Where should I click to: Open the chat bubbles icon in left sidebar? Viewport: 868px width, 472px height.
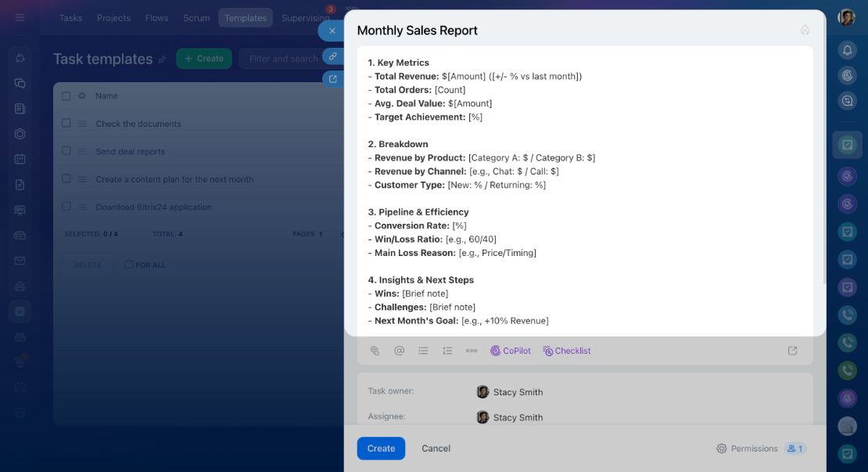(x=20, y=84)
